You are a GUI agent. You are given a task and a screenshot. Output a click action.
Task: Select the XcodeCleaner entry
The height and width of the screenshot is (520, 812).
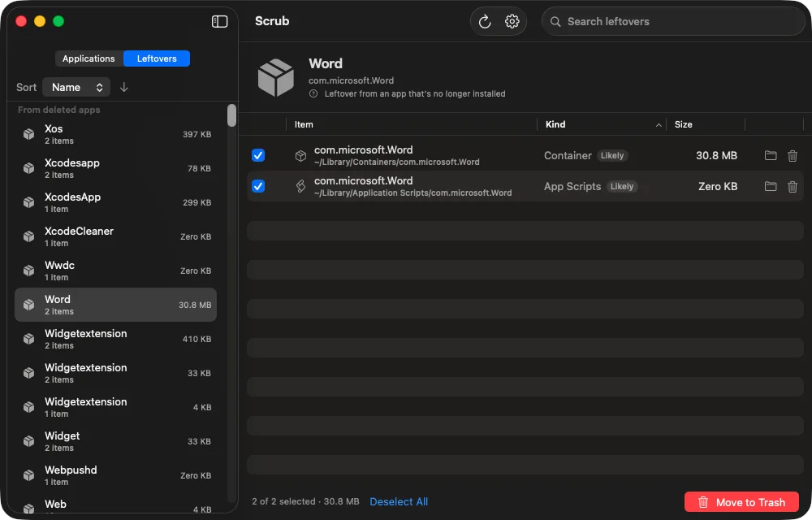tap(116, 236)
